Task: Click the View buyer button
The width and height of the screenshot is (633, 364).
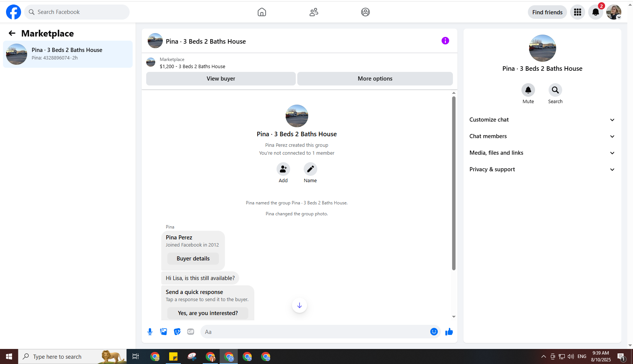Action: tap(221, 79)
